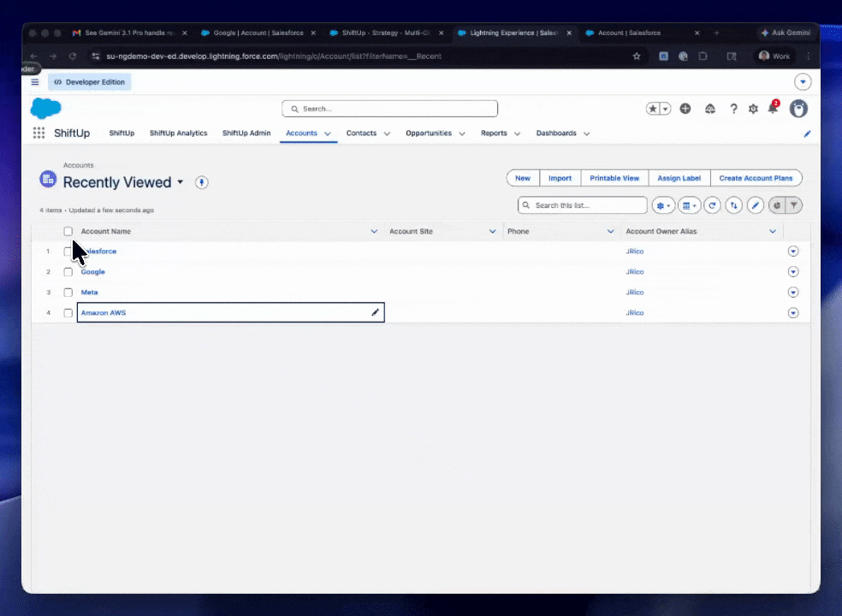
Task: Open the browser extensions puzzle icon
Action: pos(703,56)
